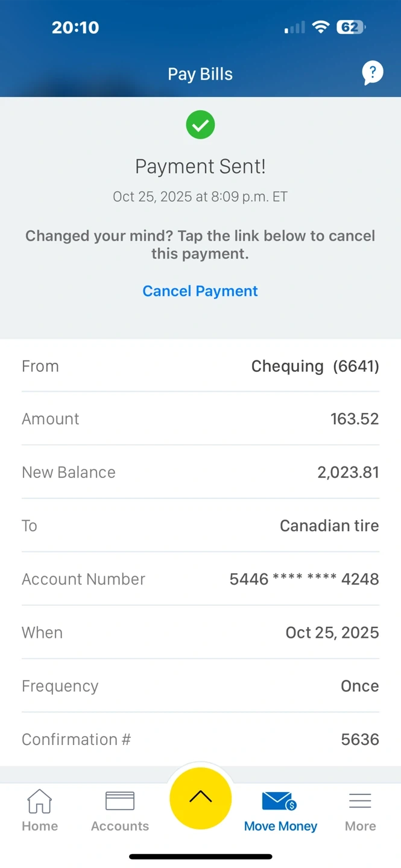Open the Accounts card icon
This screenshot has height=868, width=401.
click(x=120, y=801)
